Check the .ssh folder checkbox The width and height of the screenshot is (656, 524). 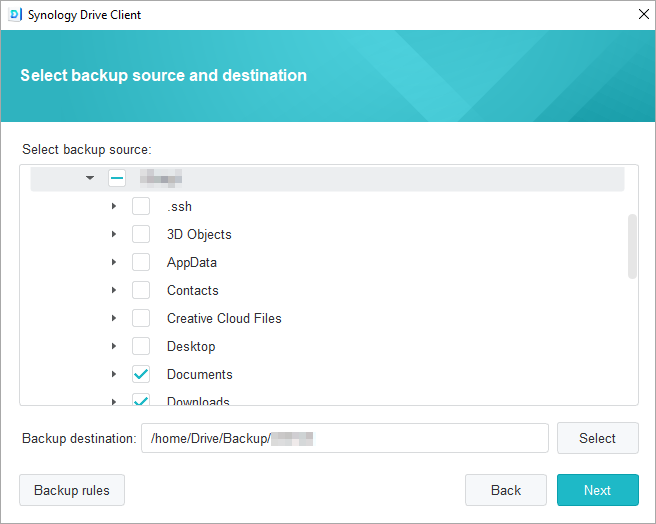tap(141, 207)
